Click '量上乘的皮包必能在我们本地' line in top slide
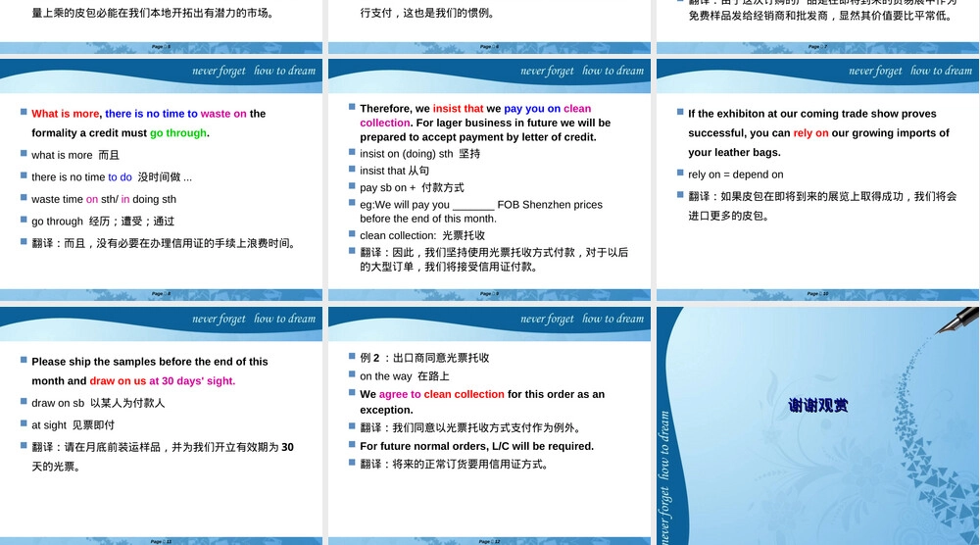The image size is (980, 545). (153, 13)
